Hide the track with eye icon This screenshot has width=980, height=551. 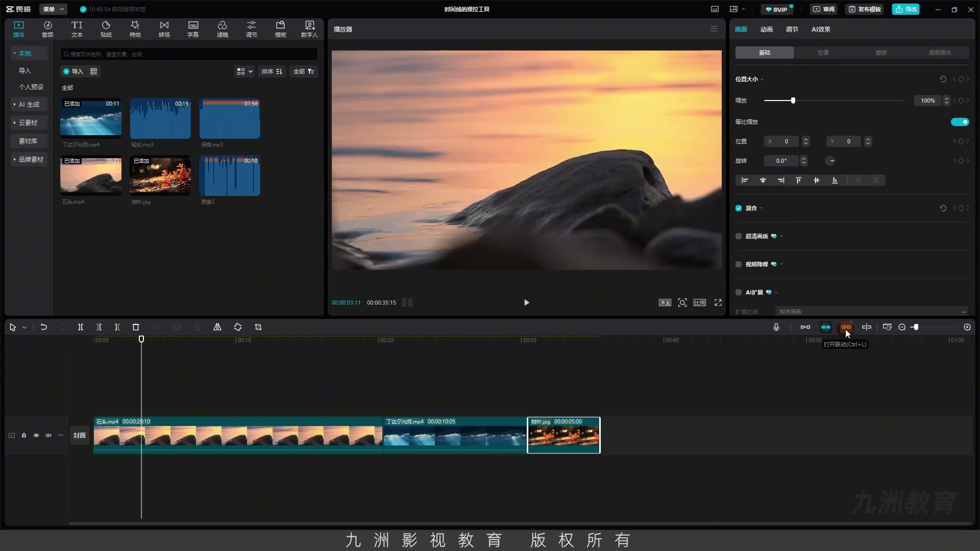point(36,435)
